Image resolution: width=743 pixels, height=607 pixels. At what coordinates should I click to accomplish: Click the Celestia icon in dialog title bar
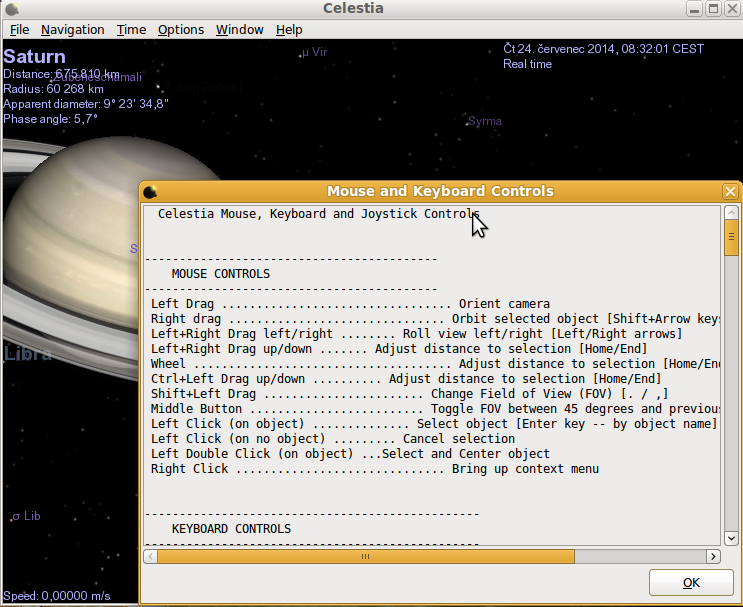coord(150,191)
